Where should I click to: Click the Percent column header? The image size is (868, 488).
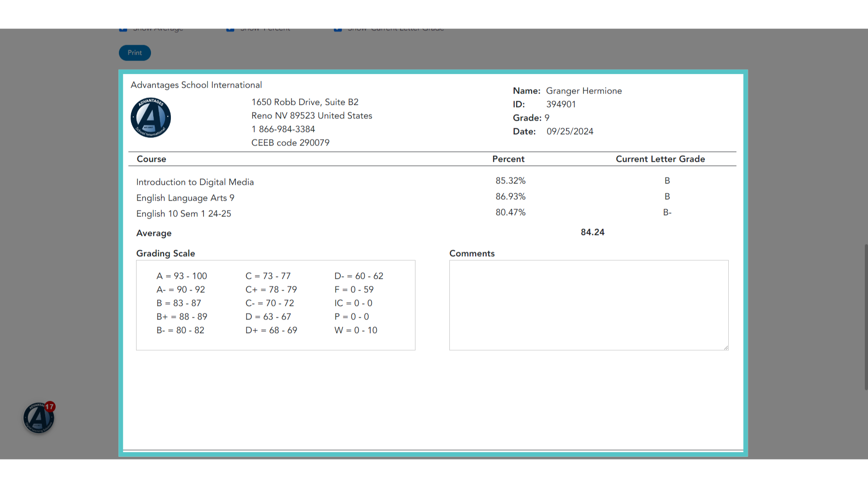pyautogui.click(x=508, y=159)
